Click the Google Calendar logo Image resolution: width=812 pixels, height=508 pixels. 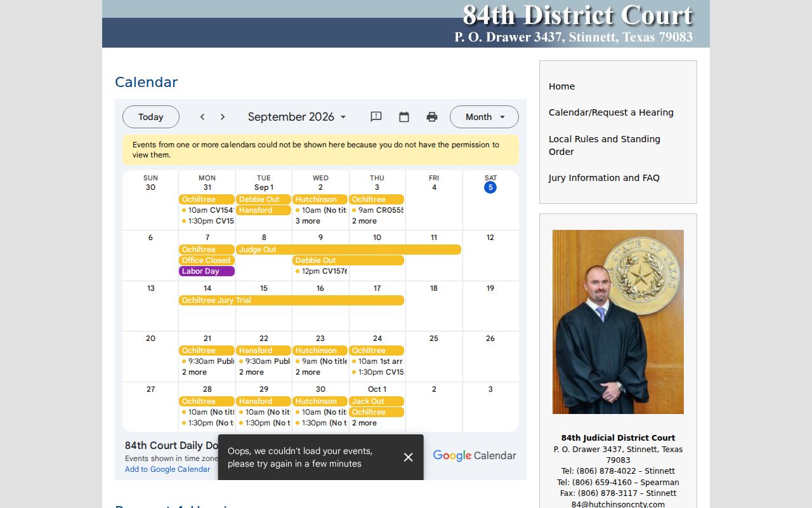(475, 455)
